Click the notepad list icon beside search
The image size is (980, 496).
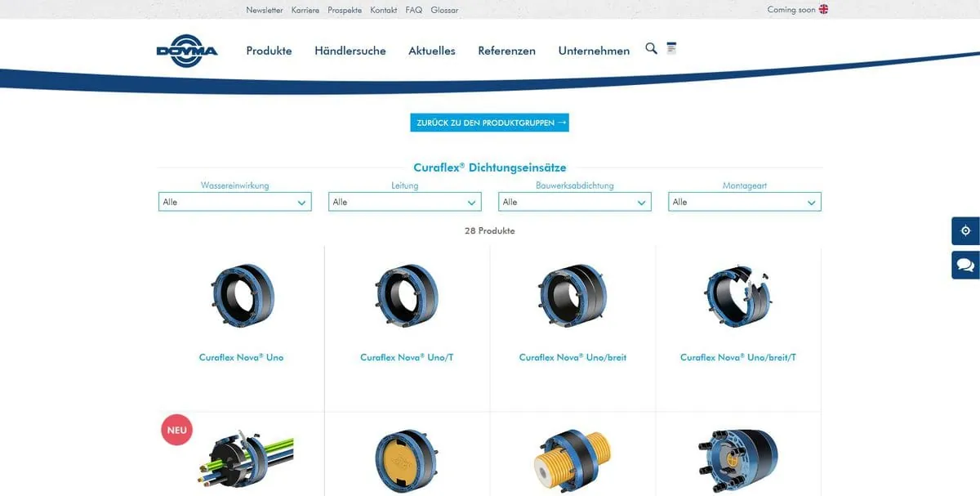click(671, 48)
